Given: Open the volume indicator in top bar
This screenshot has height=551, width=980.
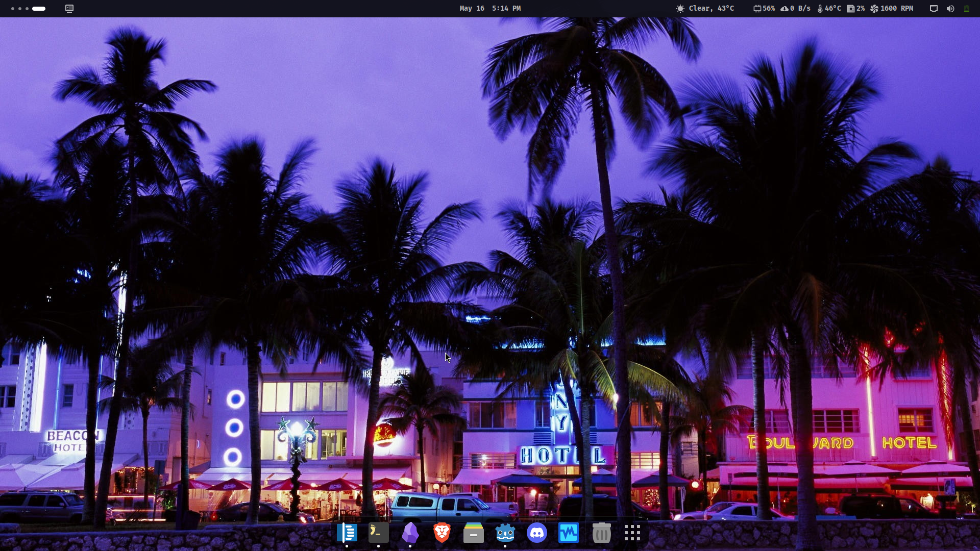Looking at the screenshot, I should (950, 8).
